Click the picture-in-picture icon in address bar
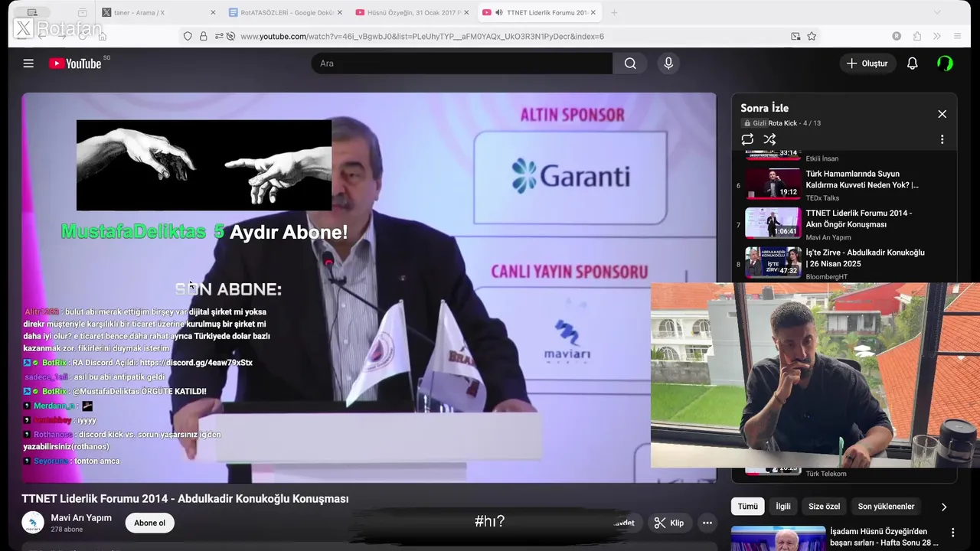The image size is (980, 551). (795, 36)
